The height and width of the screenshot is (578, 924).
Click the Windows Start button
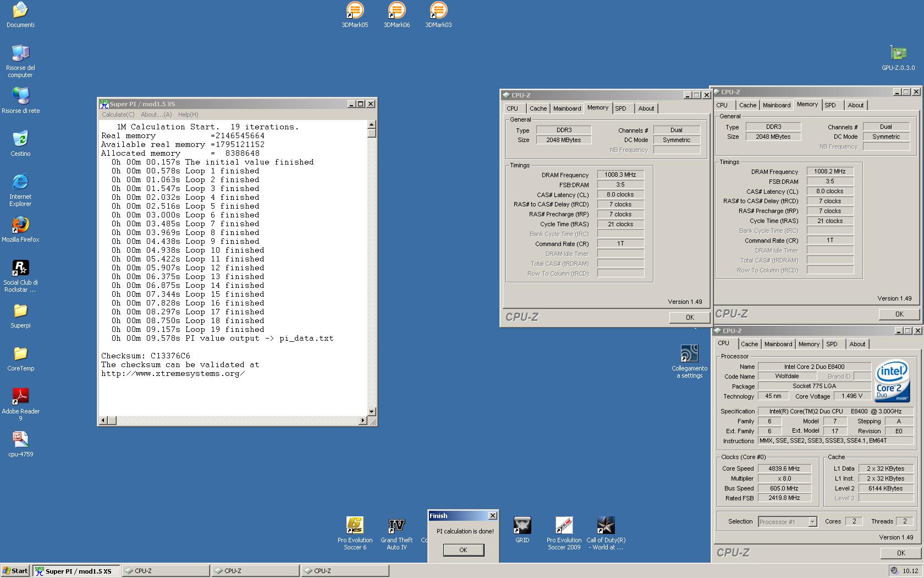pos(15,571)
